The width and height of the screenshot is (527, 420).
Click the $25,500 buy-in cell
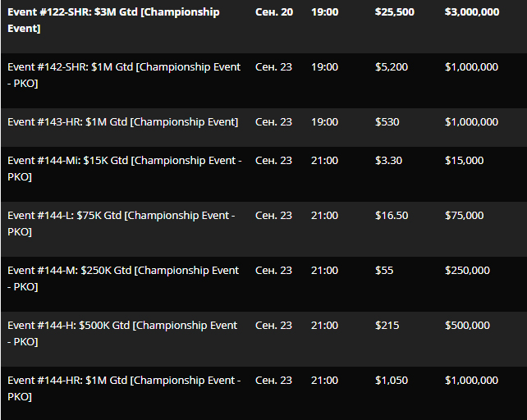pyautogui.click(x=395, y=12)
